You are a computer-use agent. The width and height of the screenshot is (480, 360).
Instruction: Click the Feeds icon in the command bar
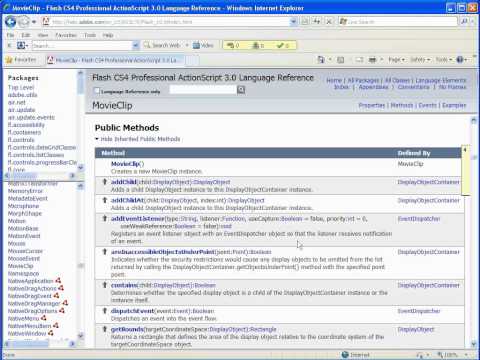coord(340,60)
